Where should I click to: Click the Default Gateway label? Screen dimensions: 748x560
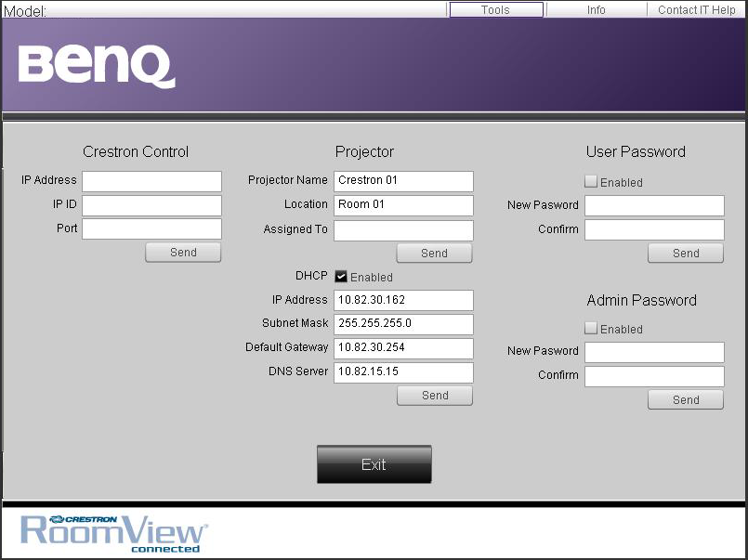[287, 347]
